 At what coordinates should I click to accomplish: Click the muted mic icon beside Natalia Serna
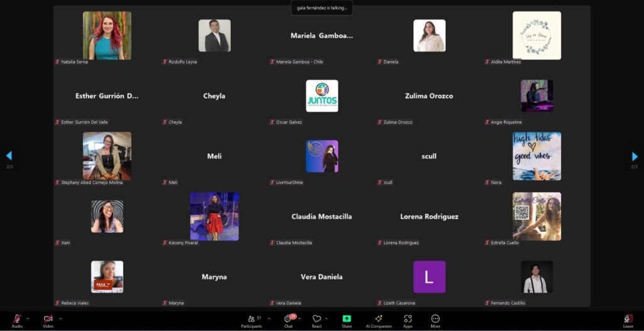pyautogui.click(x=57, y=62)
